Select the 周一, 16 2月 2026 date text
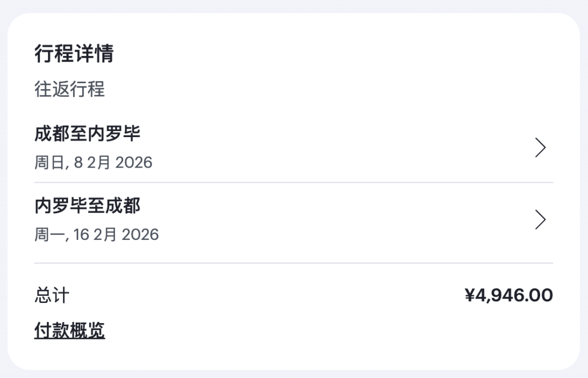Screen dimensions: 588x378 96,234
